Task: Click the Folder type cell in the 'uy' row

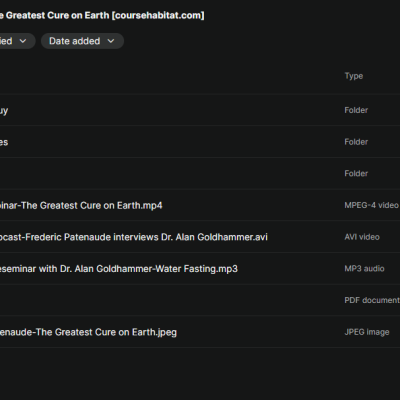Action: click(x=356, y=110)
